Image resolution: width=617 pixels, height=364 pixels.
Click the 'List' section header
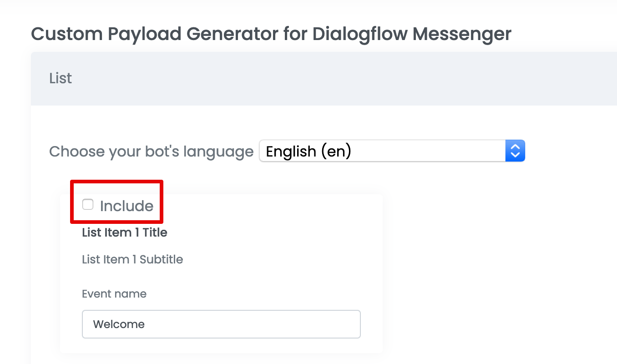(x=61, y=78)
